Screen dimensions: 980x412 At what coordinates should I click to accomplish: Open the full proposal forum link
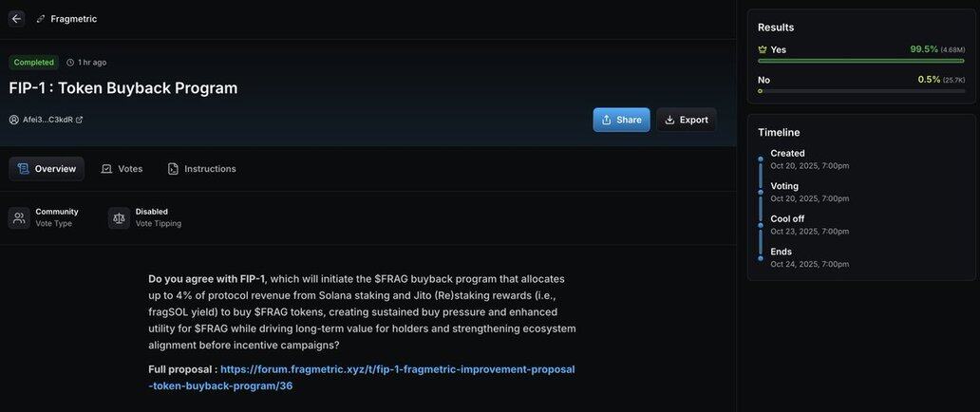pos(361,377)
